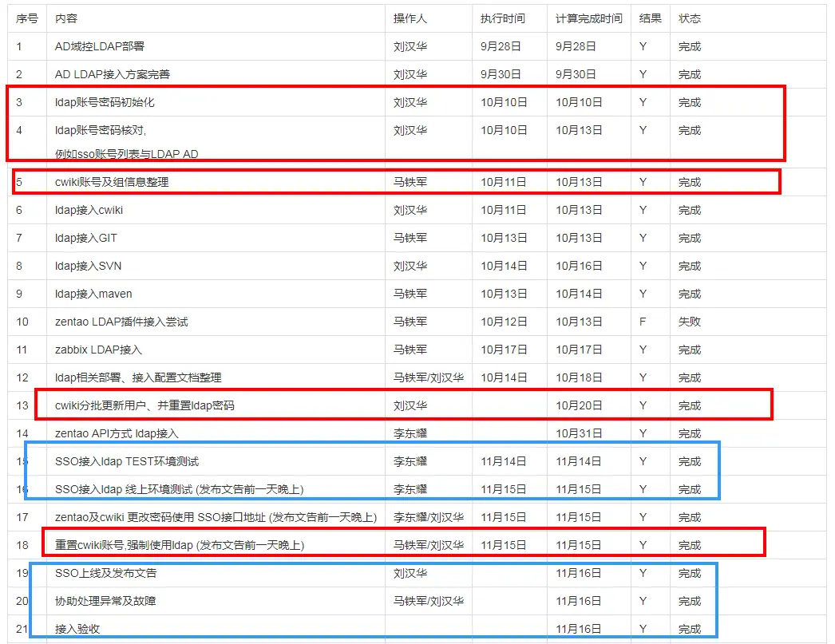Click operator '马铁军/刘汉华' in row 12

[429, 378]
